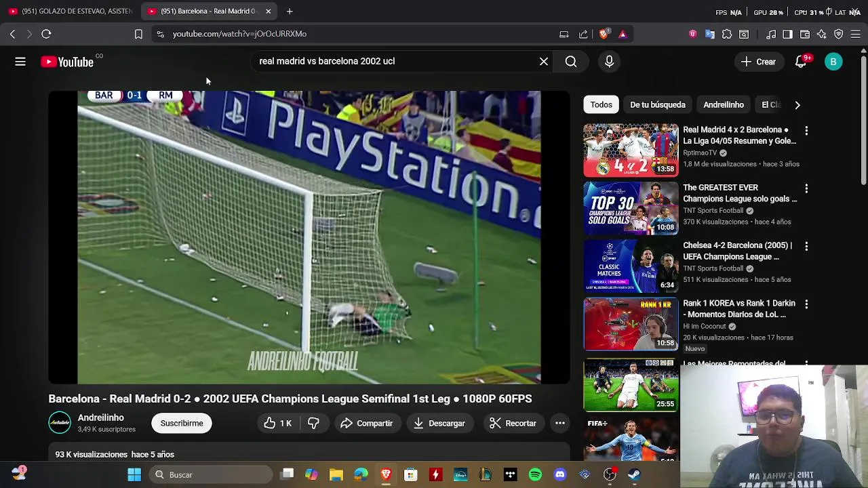Open Rank 1 KOREA vs Darkin title
This screenshot has height=488, width=868.
click(739, 309)
